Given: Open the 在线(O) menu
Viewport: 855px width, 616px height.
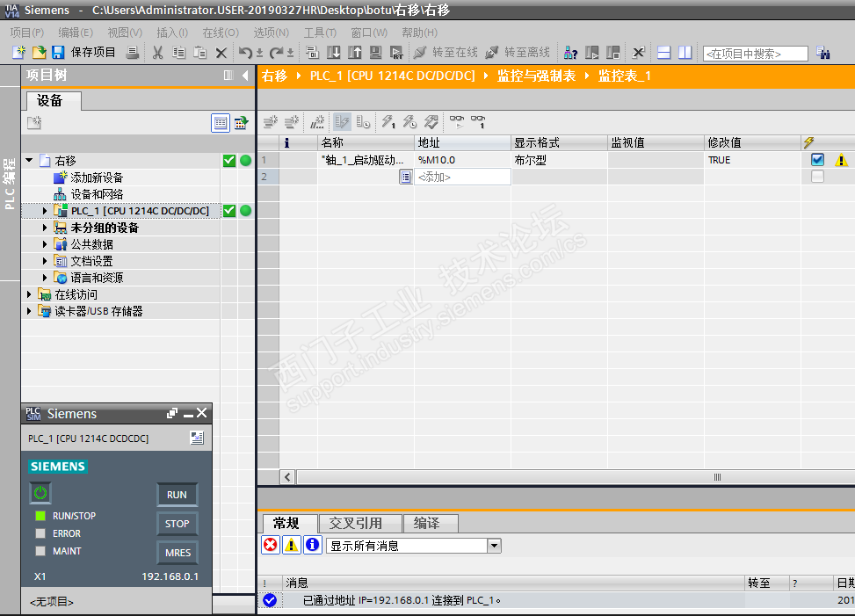Looking at the screenshot, I should (x=221, y=33).
